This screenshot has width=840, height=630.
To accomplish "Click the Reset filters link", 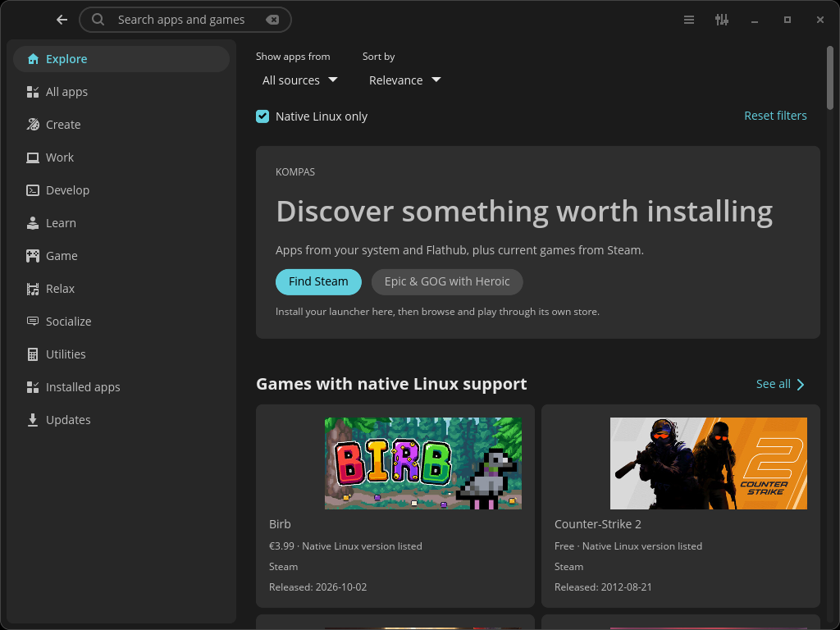I will pyautogui.click(x=775, y=116).
